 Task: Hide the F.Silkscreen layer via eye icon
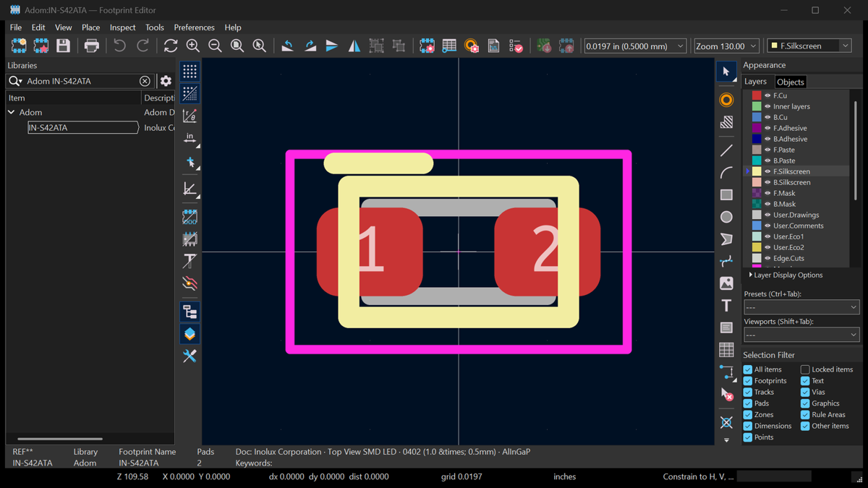click(x=767, y=171)
